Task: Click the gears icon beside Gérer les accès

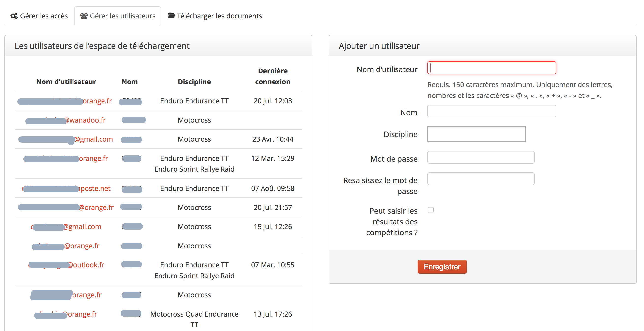Action: click(14, 16)
